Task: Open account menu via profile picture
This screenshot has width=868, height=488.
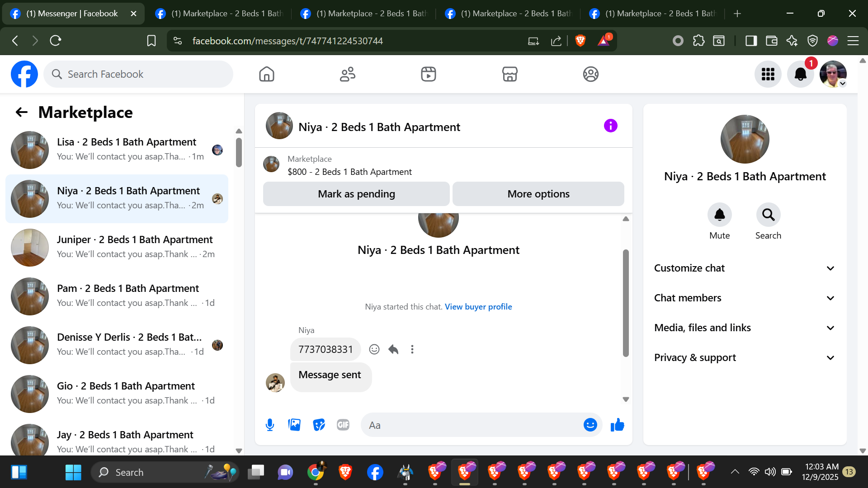Action: tap(833, 74)
